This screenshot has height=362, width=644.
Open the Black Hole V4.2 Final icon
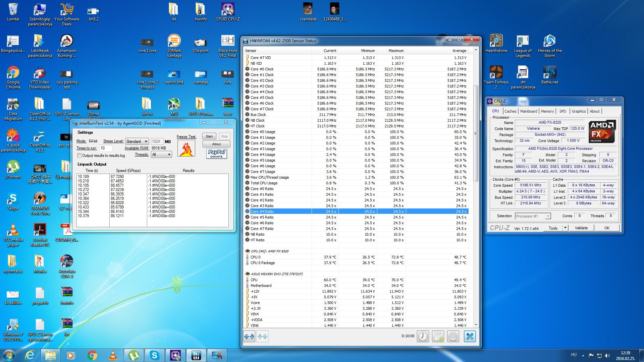(x=228, y=46)
